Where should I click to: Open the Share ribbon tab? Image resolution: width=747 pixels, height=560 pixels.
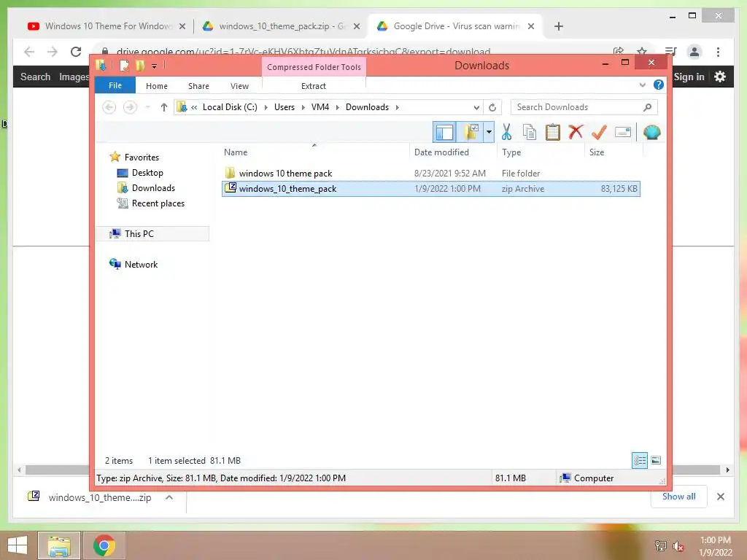(x=198, y=86)
